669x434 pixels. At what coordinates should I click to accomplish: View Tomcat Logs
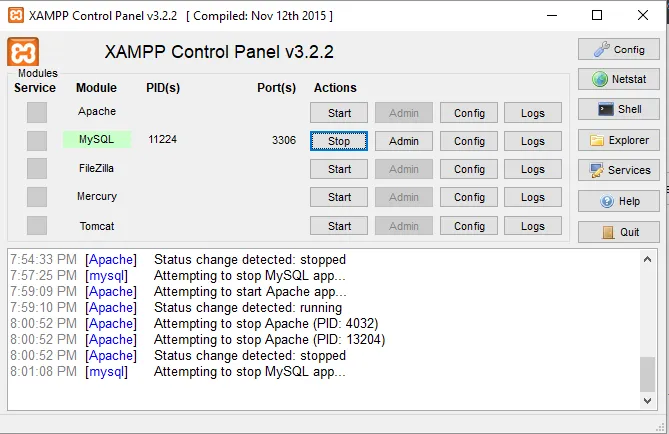533,226
